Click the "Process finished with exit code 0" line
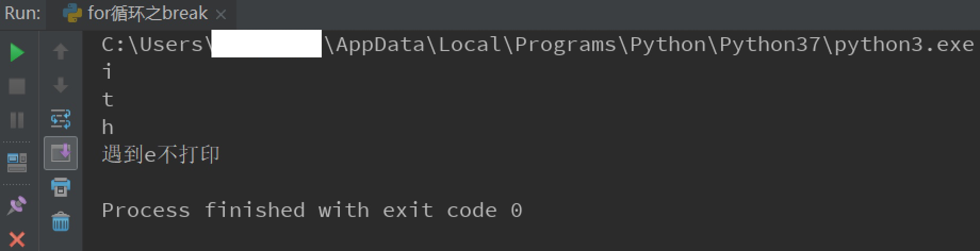Viewport: 980px width, 251px height. point(312,211)
